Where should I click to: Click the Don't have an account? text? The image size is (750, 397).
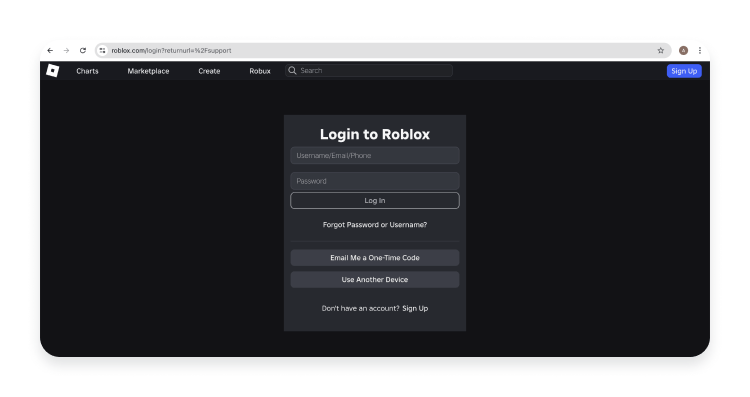(x=360, y=308)
